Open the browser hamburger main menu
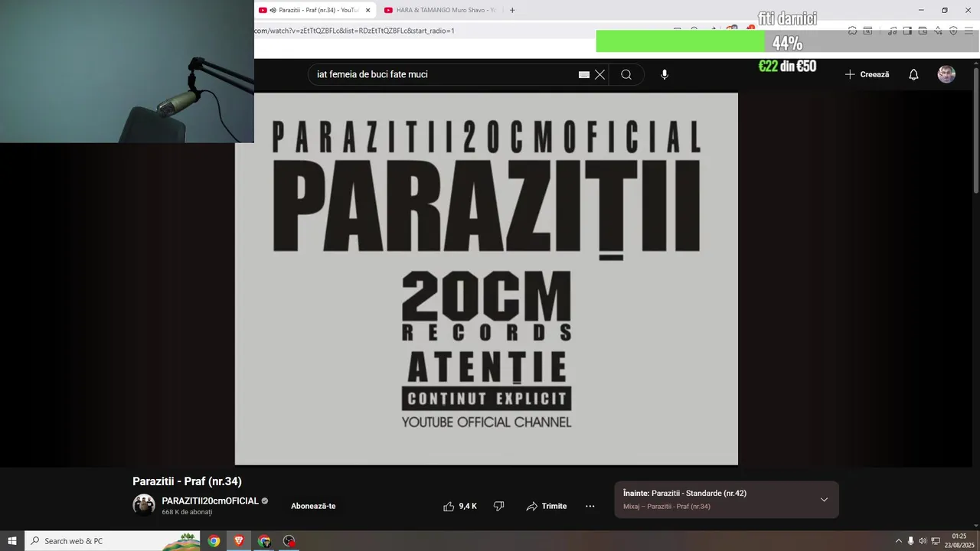980x551 pixels. pyautogui.click(x=969, y=31)
